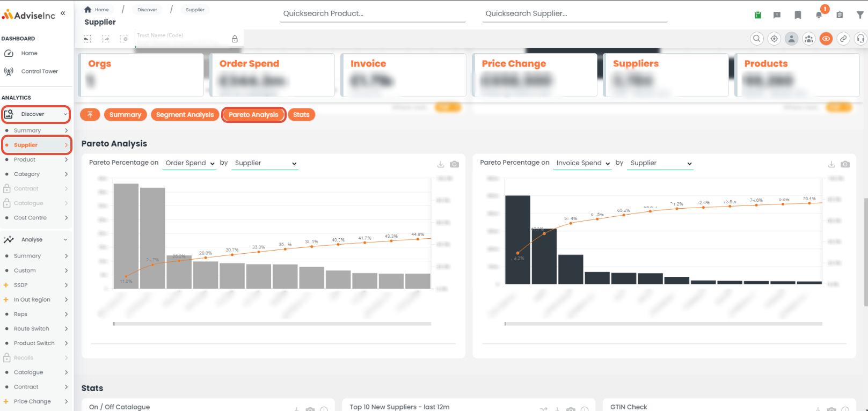Open the Invoice Spend measure dropdown

coord(582,163)
